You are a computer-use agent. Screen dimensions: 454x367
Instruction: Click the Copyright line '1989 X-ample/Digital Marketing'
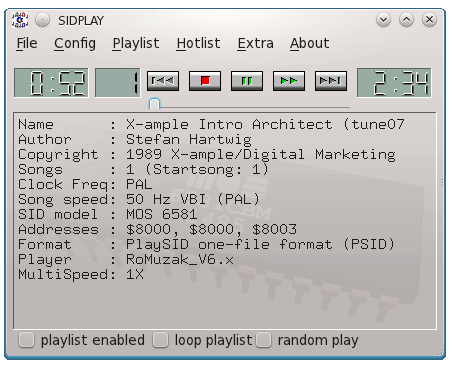(x=261, y=154)
